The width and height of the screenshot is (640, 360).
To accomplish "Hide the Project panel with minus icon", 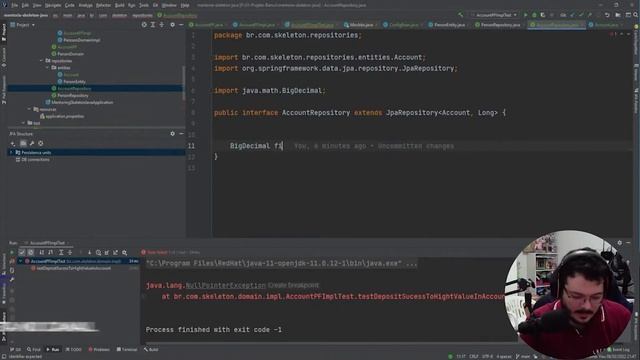I will click(x=181, y=25).
